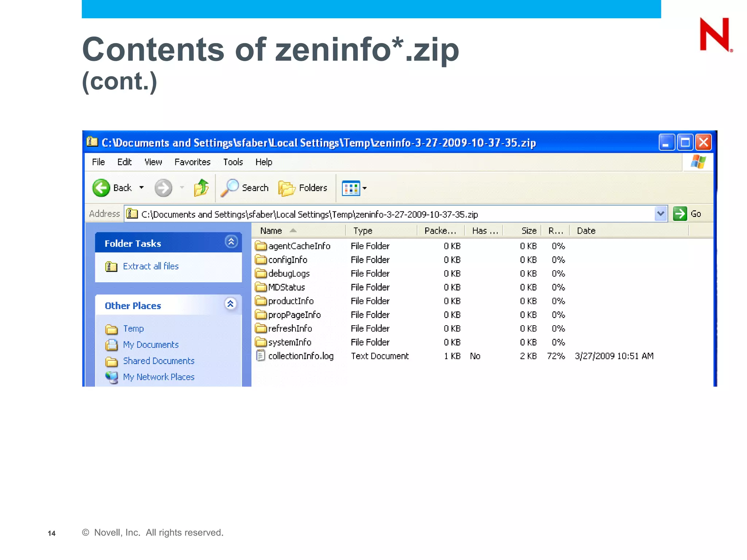Open the Edit menu
Image resolution: width=747 pixels, height=560 pixels.
pyautogui.click(x=124, y=162)
